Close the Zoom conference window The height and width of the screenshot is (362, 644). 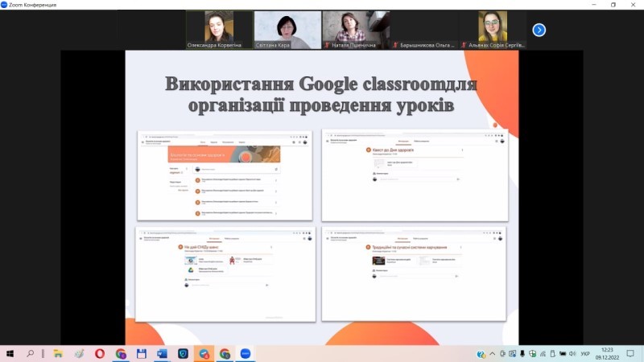point(633,5)
